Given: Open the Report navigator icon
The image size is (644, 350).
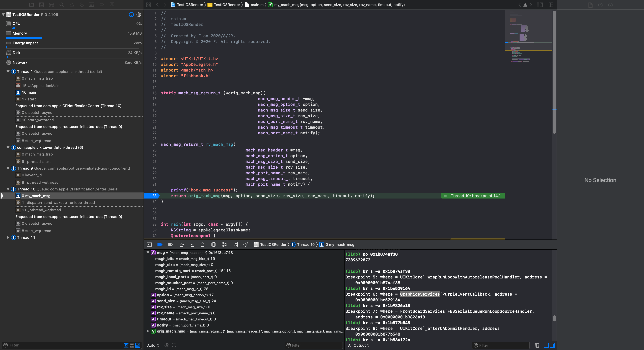Looking at the screenshot, I should coord(112,5).
